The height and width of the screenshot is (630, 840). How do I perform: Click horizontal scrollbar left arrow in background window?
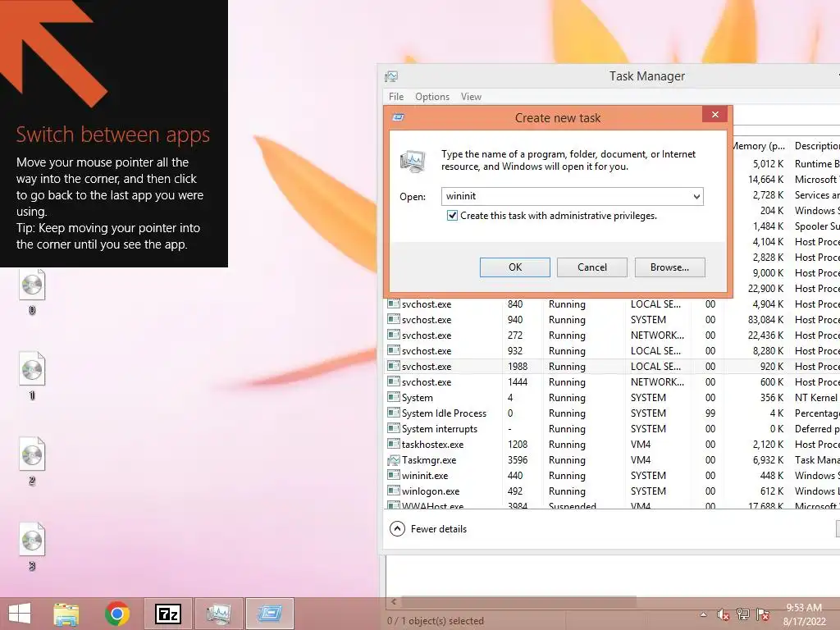[394, 601]
